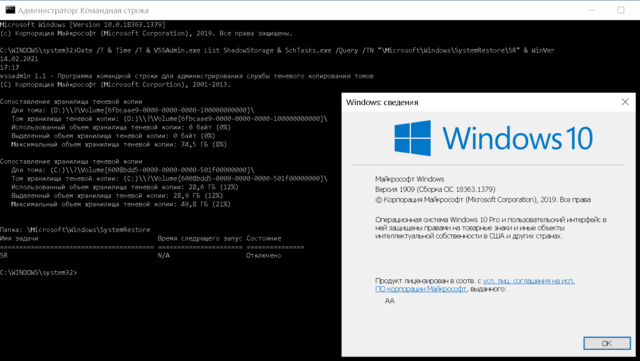Screen dimensions: 640x361
Task: Click the Версия 1909 text in dialog
Action: coord(435,189)
